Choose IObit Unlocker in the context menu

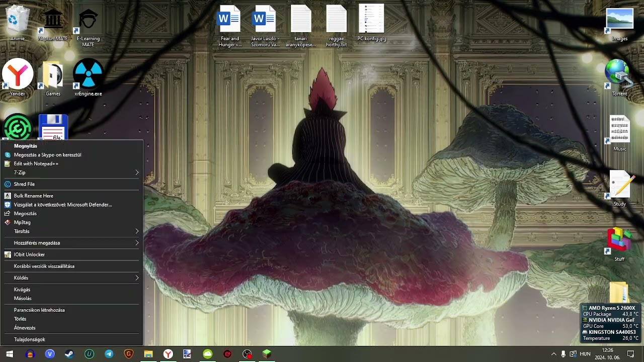click(x=71, y=254)
